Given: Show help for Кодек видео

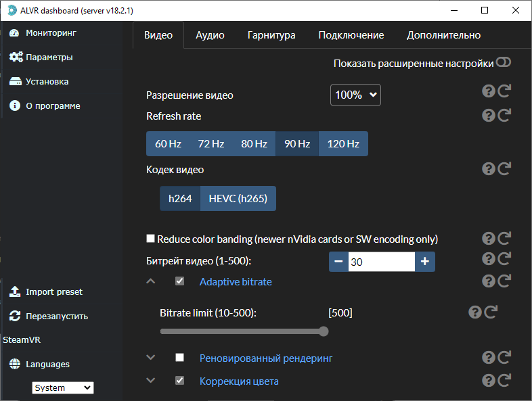Looking at the screenshot, I should click(489, 169).
